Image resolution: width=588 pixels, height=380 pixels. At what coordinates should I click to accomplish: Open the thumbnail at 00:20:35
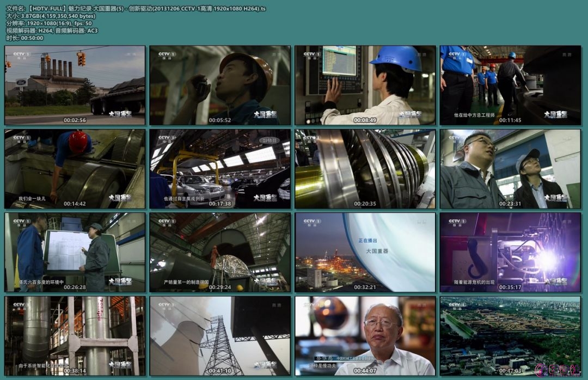pos(365,169)
